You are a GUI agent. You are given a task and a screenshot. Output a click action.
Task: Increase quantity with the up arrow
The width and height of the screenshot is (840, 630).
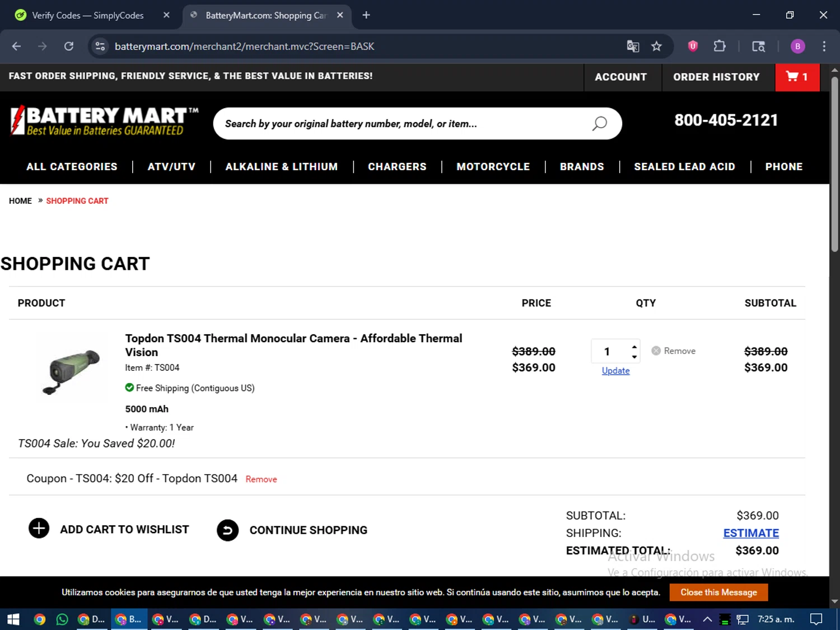point(634,346)
